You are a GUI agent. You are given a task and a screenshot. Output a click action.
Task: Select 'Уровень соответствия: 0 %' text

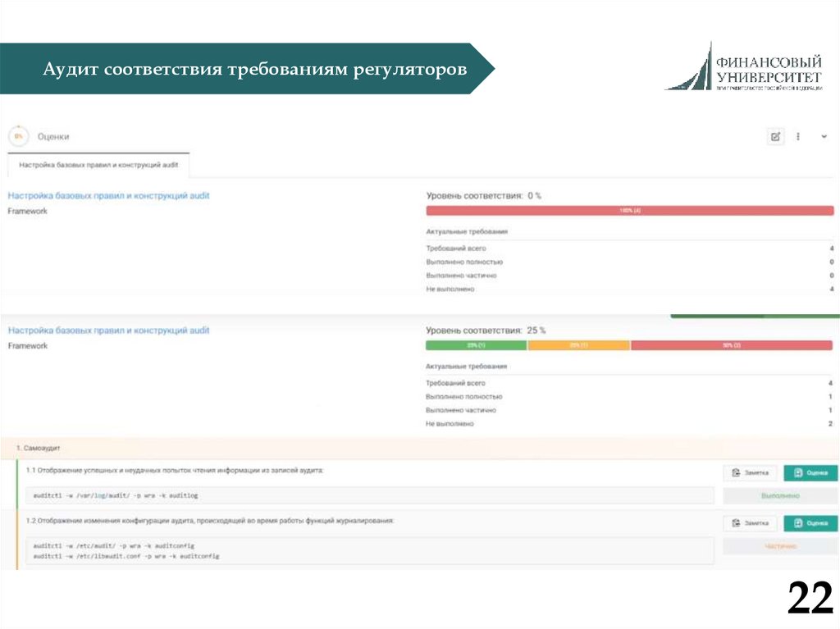pos(484,195)
